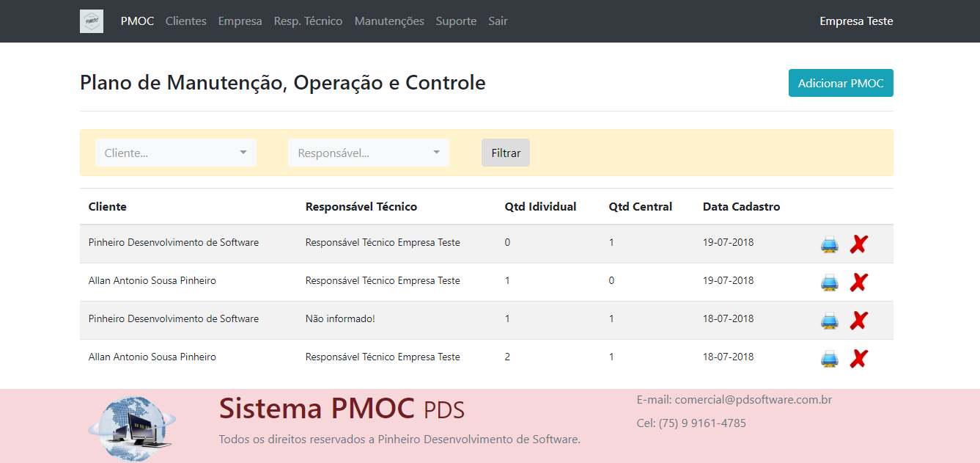Select Sair to log out
This screenshot has width=980, height=463.
498,21
